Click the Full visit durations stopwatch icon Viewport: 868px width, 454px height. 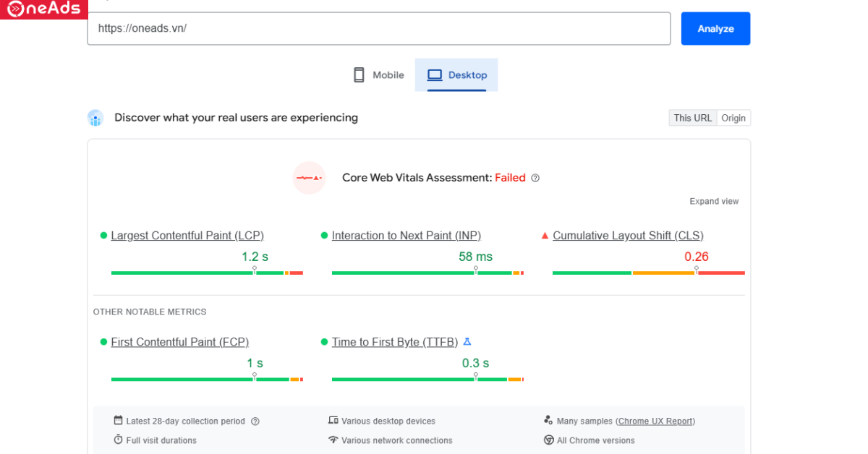[118, 440]
